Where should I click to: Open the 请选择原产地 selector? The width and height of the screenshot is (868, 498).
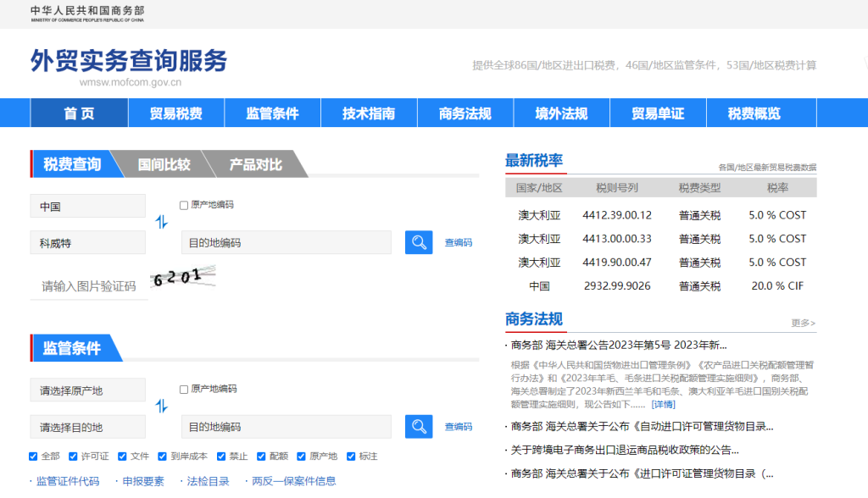88,390
